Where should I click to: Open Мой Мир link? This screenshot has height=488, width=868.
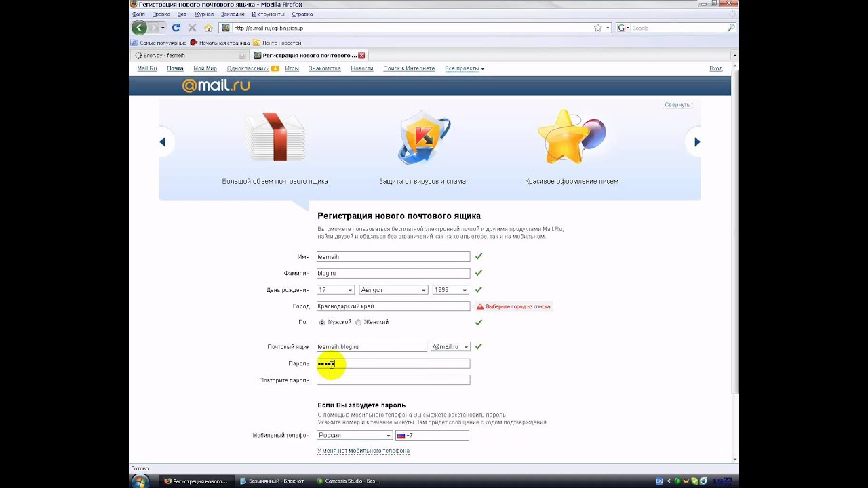(x=205, y=68)
